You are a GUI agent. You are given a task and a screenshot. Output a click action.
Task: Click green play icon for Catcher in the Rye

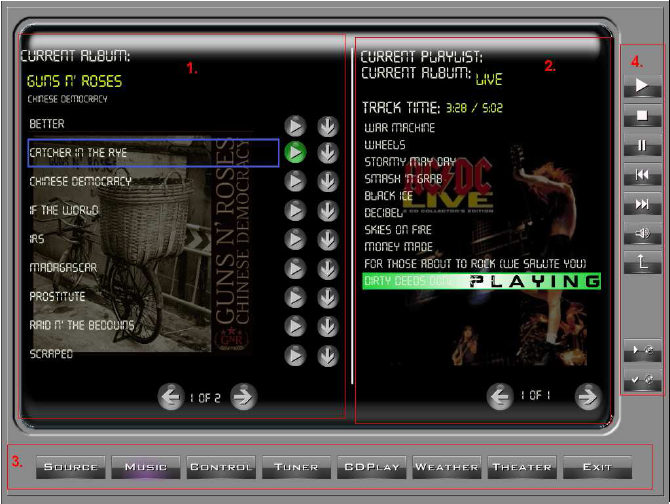click(295, 152)
